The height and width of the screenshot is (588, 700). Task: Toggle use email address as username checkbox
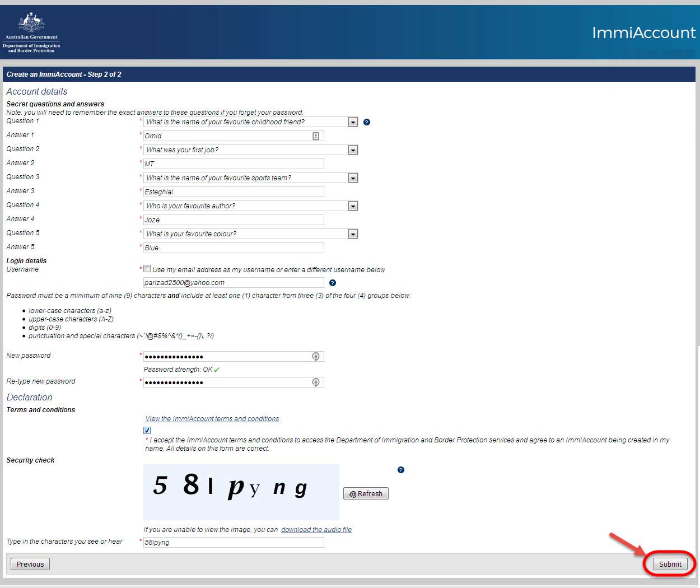point(147,269)
